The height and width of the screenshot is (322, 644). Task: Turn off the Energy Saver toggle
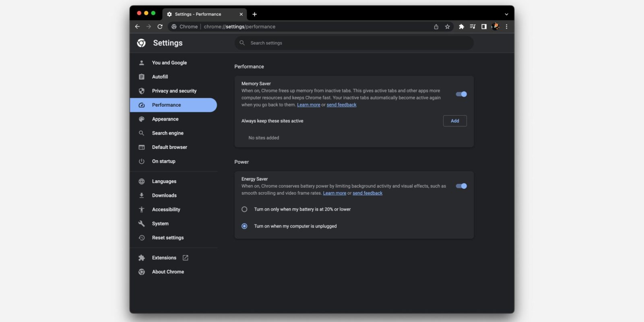click(x=461, y=186)
